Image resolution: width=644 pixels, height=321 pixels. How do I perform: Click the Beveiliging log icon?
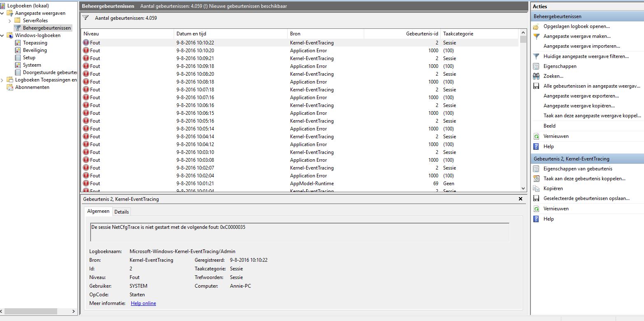coord(18,50)
